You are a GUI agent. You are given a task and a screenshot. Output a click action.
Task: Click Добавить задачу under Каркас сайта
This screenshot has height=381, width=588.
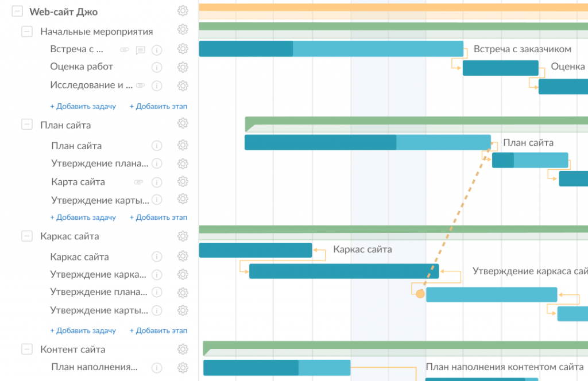click(x=83, y=331)
